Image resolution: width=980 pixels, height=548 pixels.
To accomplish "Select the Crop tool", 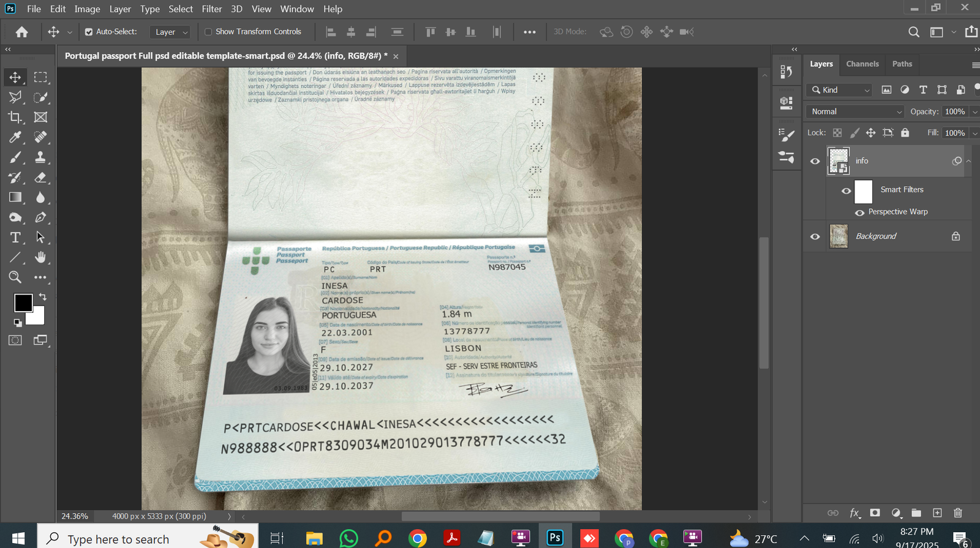I will click(15, 117).
